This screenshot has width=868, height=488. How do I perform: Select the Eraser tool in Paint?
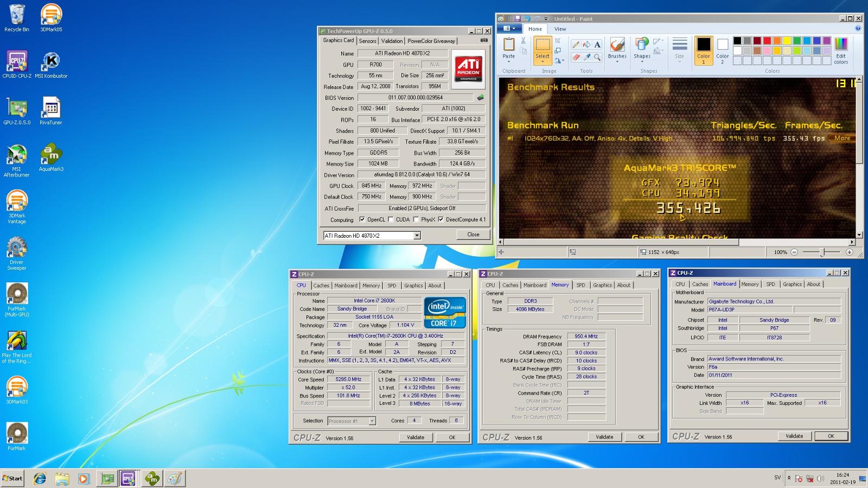[576, 56]
